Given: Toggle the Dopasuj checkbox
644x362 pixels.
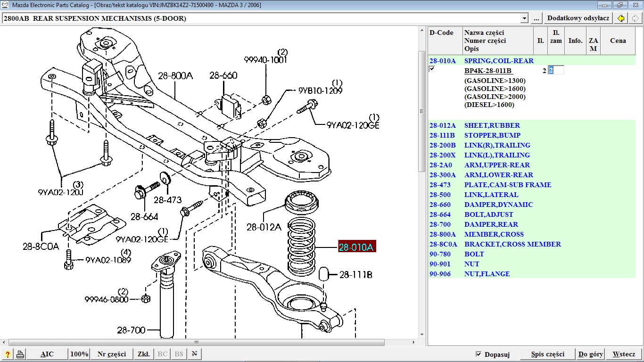Looking at the screenshot, I should click(x=479, y=354).
